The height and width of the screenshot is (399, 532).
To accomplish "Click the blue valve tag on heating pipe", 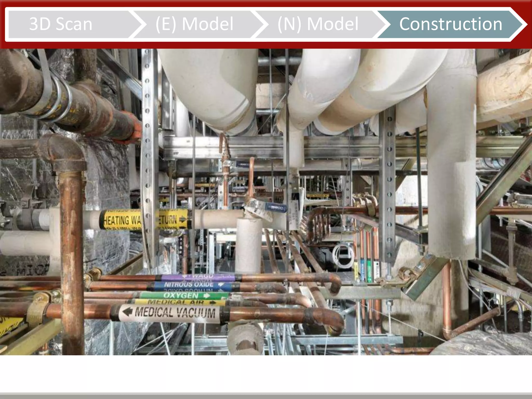I will tap(277, 208).
